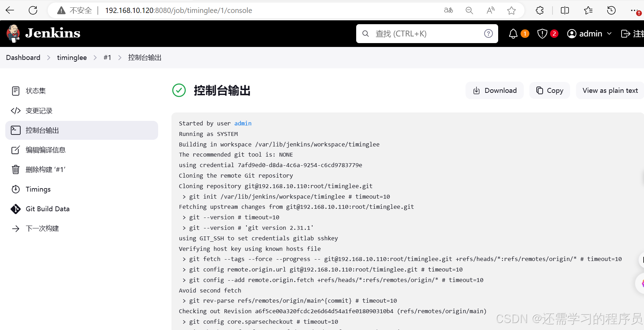Click the not-secure warning triangle icon
The height and width of the screenshot is (330, 644).
coord(61,11)
